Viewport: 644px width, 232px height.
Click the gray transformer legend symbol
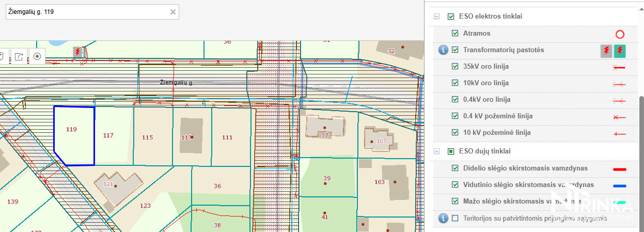tap(606, 51)
